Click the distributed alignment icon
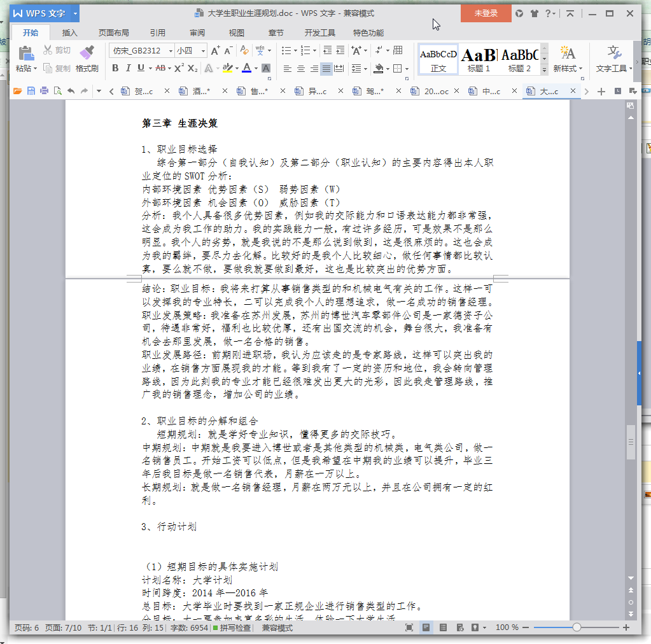The width and height of the screenshot is (651, 644). [339, 69]
